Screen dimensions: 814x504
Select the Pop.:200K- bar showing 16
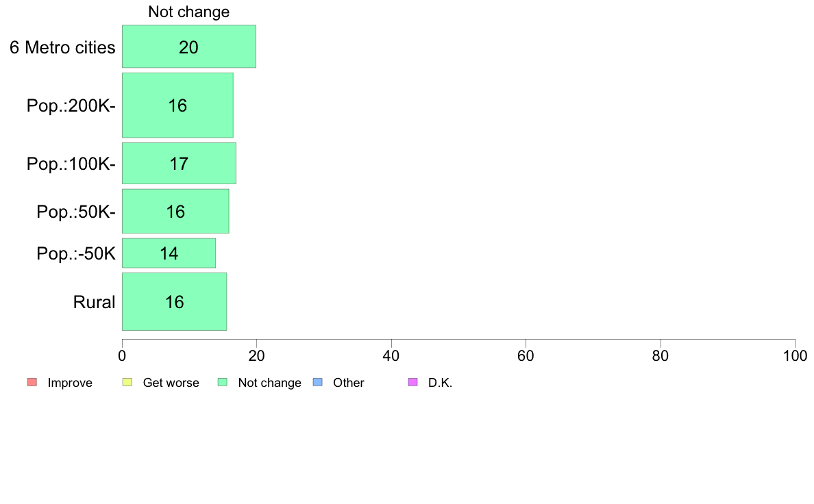tap(177, 105)
